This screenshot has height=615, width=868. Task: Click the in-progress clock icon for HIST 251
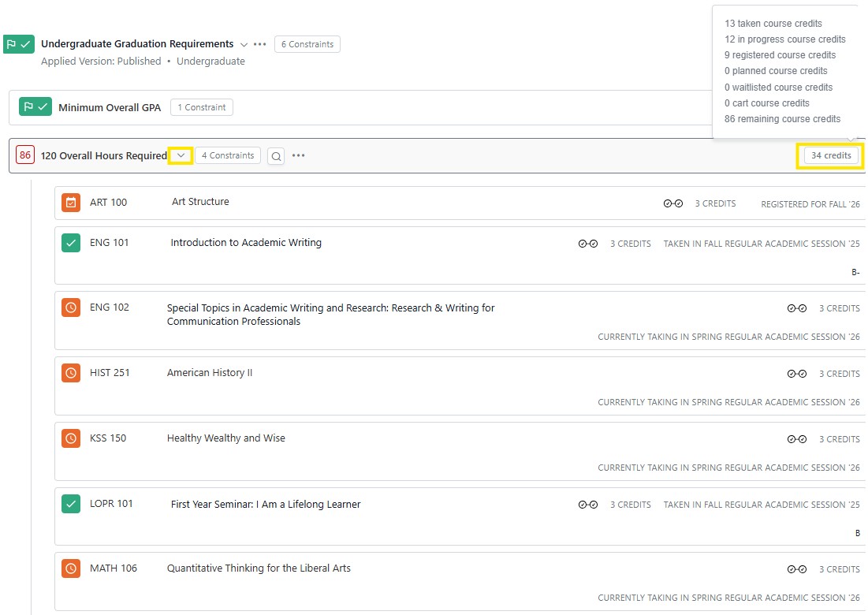coord(71,373)
